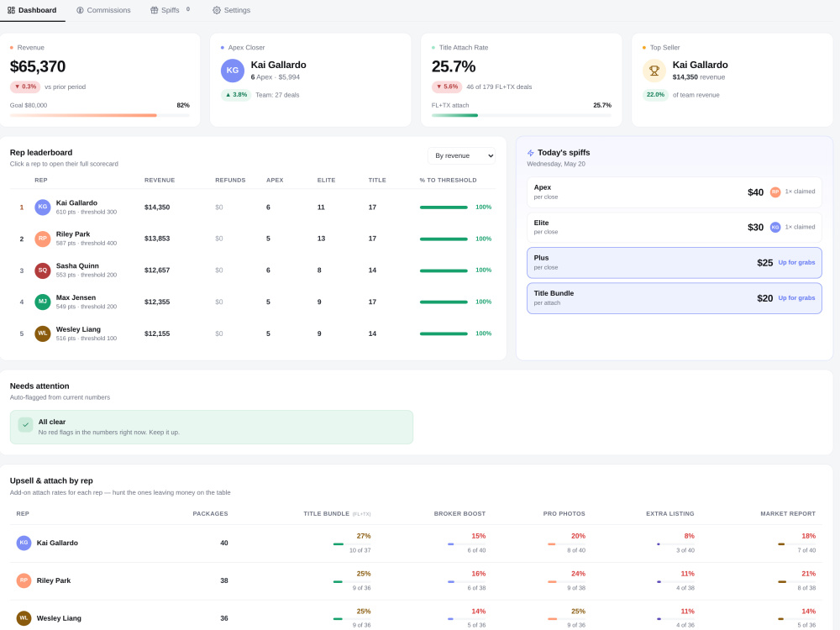This screenshot has height=630, width=840.
Task: Click the lightning bolt icon beside Today's spiffs
Action: click(x=530, y=153)
